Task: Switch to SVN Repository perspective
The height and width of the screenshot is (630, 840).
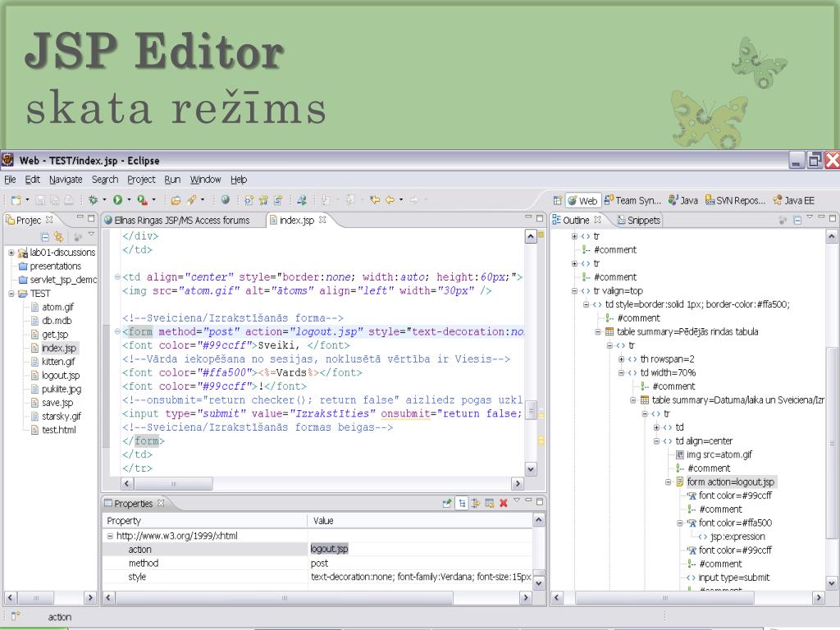Action: 735,200
